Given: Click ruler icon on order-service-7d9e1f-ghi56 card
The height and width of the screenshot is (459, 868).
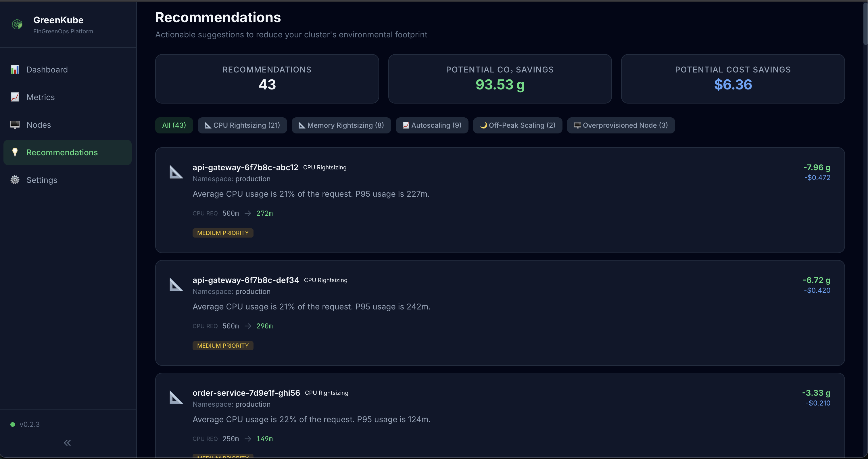Looking at the screenshot, I should (176, 397).
